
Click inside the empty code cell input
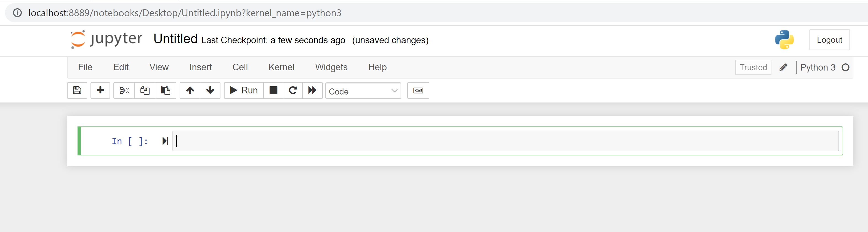pos(505,141)
